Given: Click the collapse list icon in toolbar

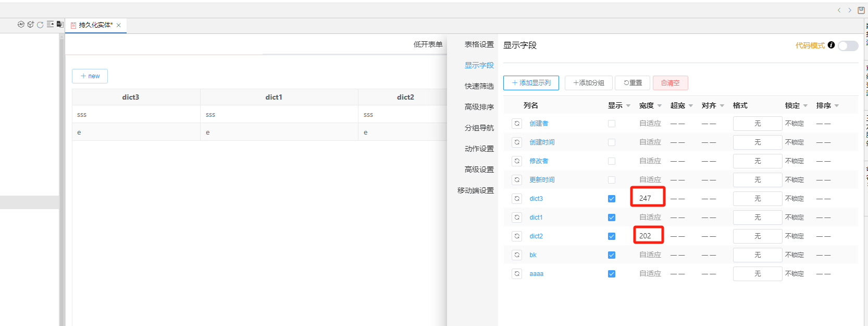Looking at the screenshot, I should (50, 25).
